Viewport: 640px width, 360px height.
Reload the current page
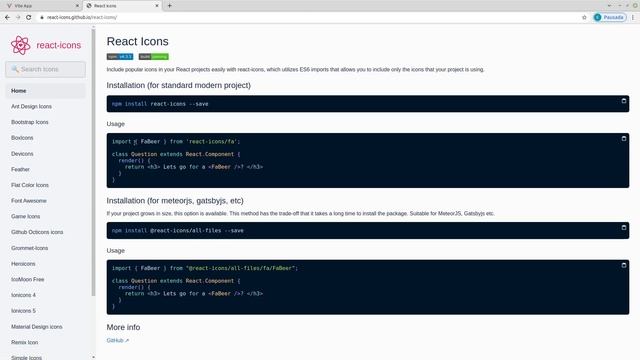pyautogui.click(x=29, y=17)
